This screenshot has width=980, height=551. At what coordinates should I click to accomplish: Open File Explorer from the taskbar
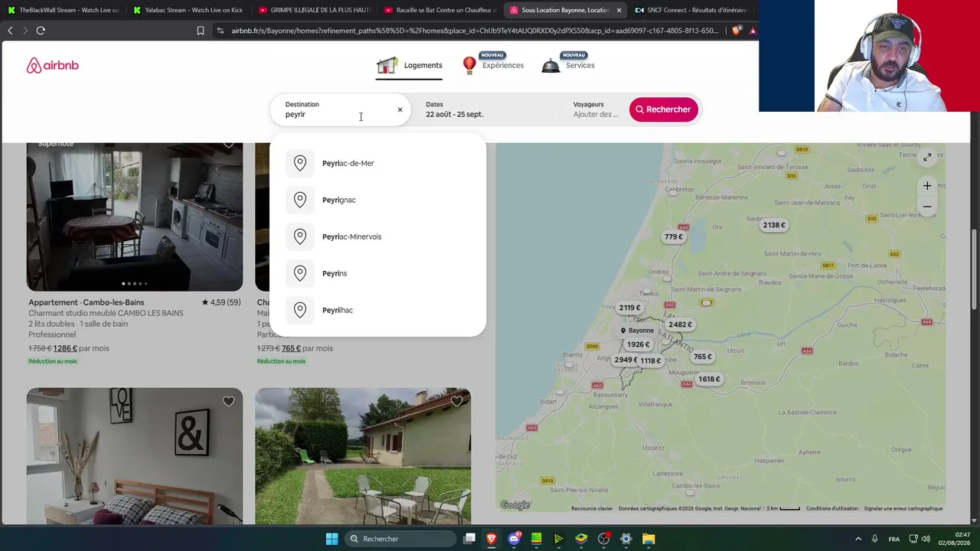point(648,539)
